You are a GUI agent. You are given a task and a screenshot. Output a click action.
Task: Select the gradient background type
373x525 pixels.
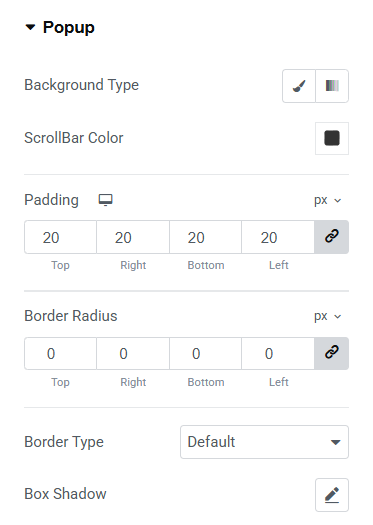pos(332,86)
